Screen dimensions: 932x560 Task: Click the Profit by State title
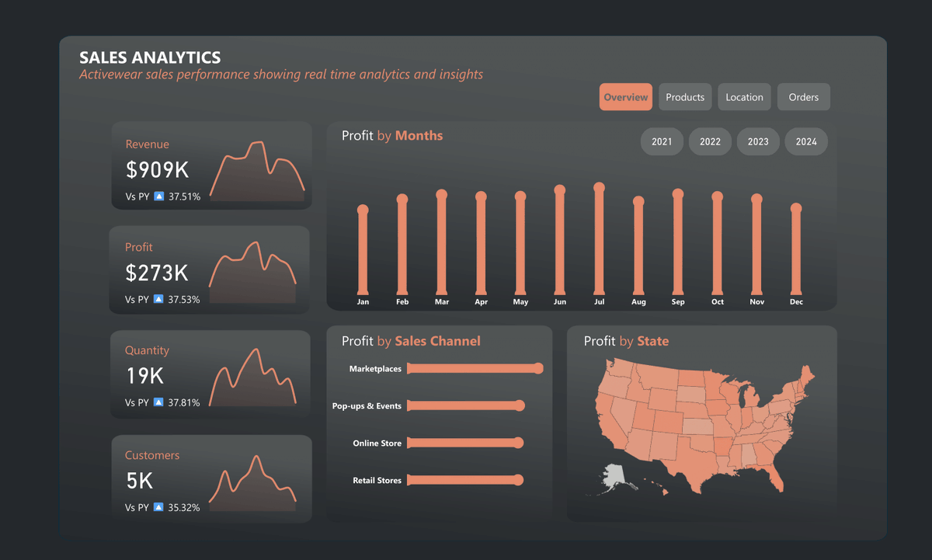626,341
